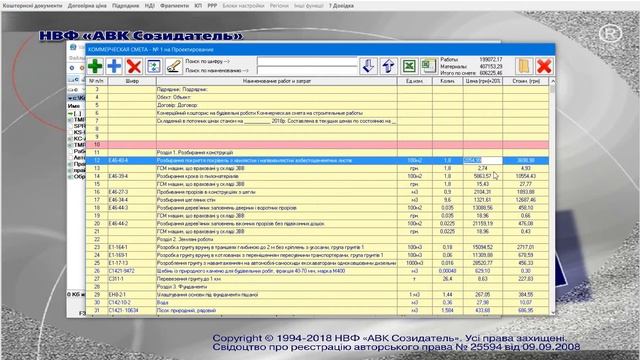Click the large red X close icon at toolbar right

tap(544, 66)
